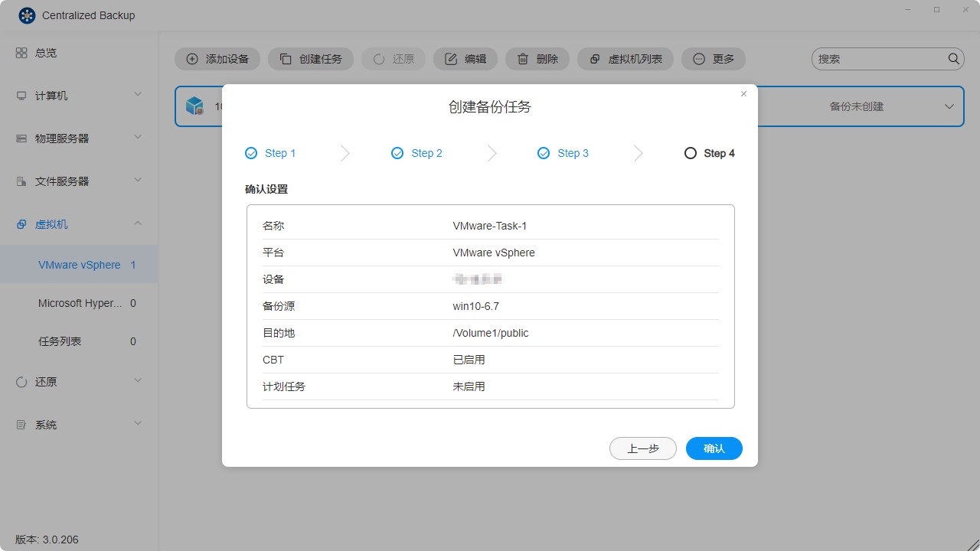Click the Step 2 completion checkmark
Screen dimensions: 980x551
click(397, 153)
